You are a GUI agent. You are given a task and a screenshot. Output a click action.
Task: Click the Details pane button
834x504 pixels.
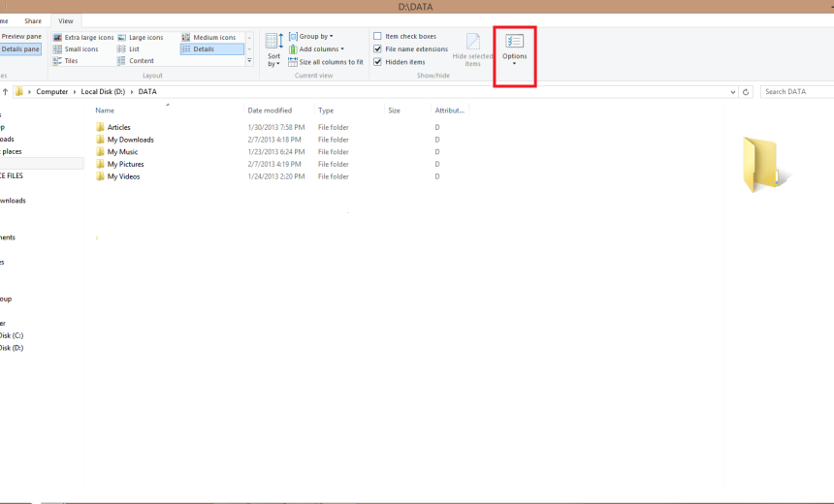coord(19,48)
